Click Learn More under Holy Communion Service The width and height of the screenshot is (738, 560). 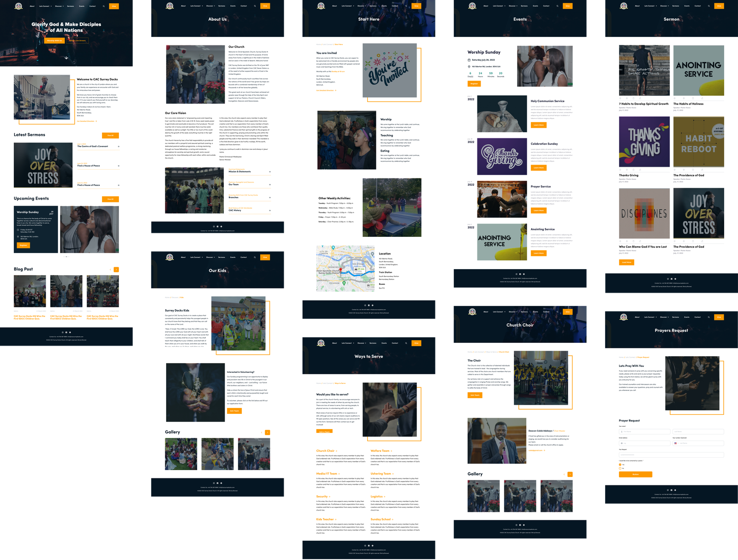pos(538,125)
